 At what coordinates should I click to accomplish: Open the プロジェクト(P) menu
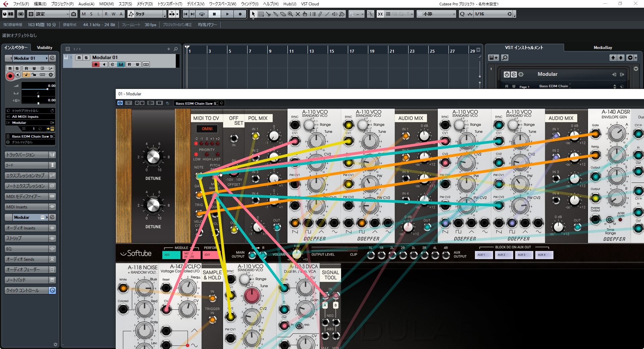[x=62, y=4]
